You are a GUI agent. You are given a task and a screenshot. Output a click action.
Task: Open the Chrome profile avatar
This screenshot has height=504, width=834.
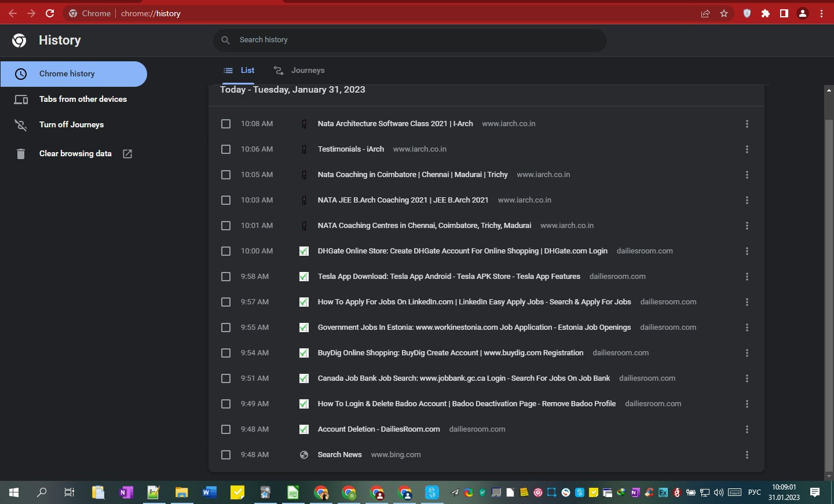coord(803,13)
